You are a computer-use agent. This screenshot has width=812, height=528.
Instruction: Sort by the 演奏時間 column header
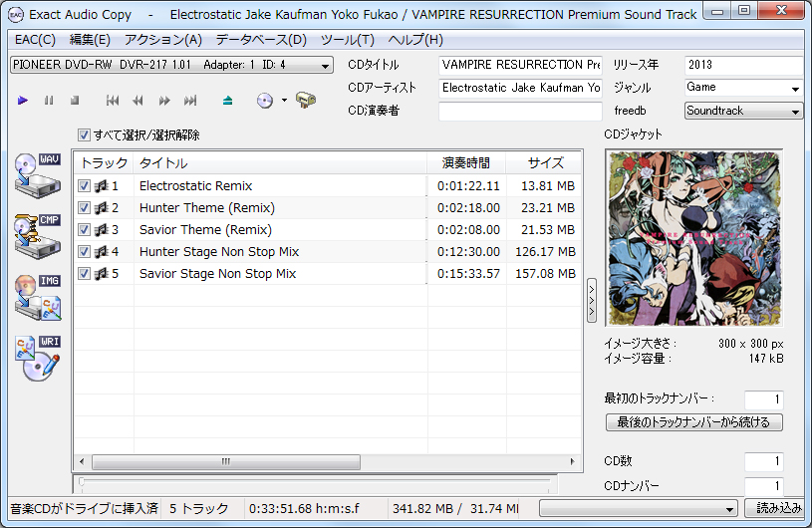pos(466,163)
